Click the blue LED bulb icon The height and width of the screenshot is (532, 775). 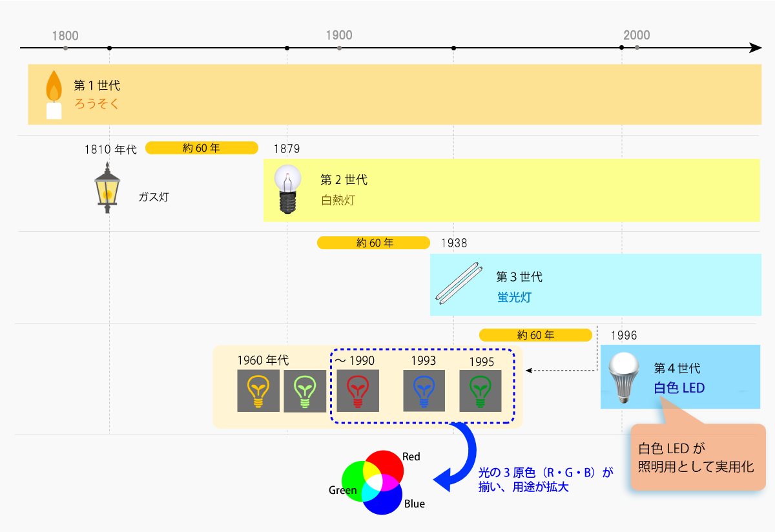coord(424,390)
